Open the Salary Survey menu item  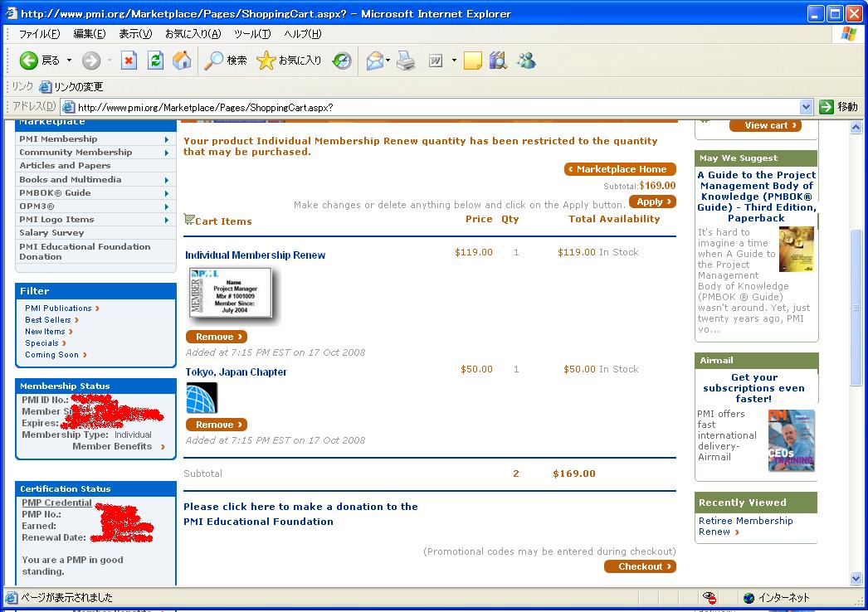51,233
